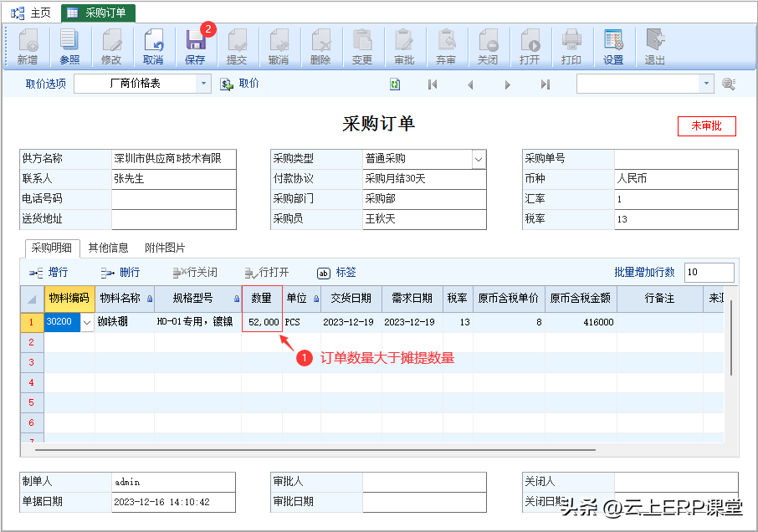Go to the previous record
This screenshot has height=532, width=758.
[x=470, y=84]
